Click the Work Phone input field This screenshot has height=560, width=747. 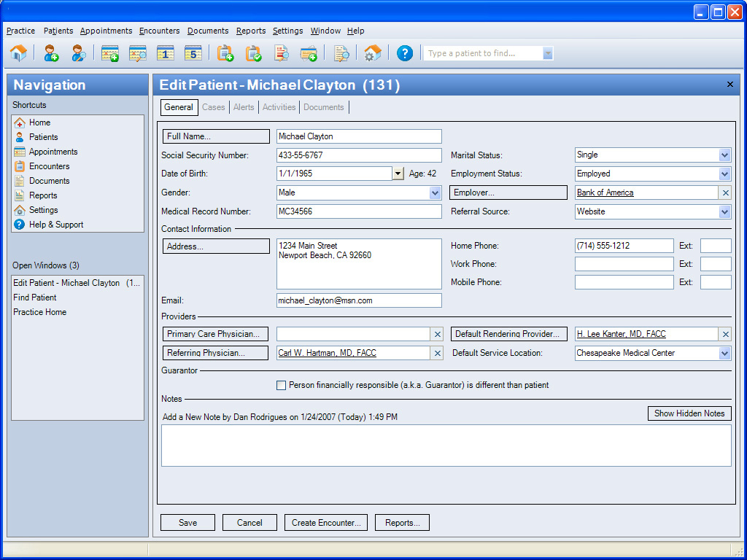click(624, 264)
